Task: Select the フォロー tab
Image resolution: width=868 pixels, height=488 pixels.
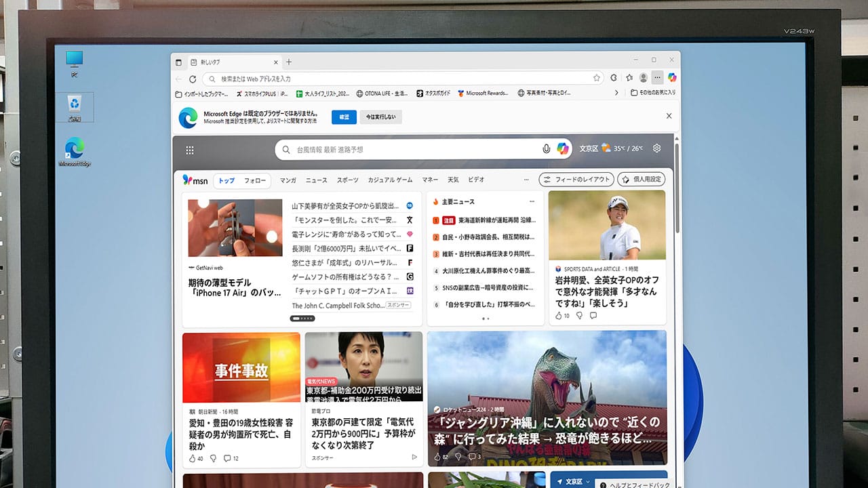Action: pyautogui.click(x=255, y=180)
